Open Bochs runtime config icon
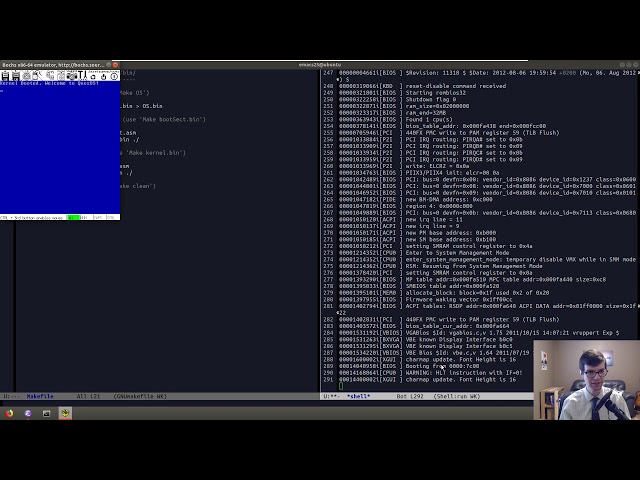640x480 pixels. [x=83, y=76]
